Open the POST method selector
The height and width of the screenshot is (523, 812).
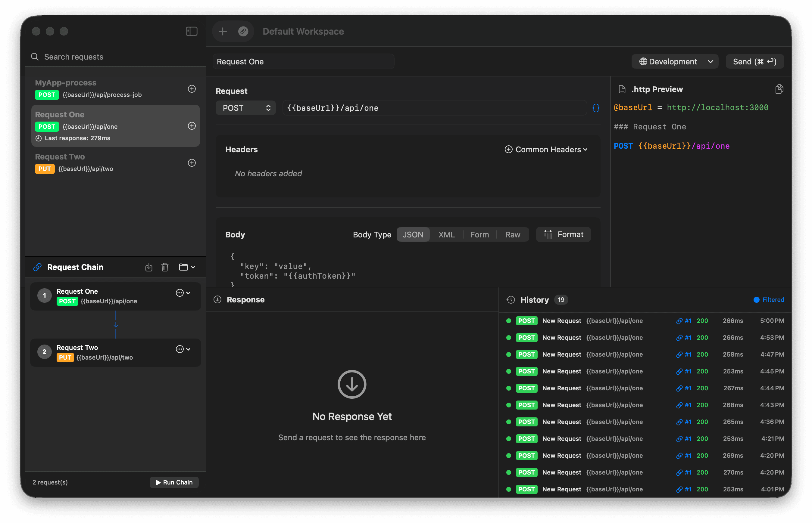click(245, 108)
